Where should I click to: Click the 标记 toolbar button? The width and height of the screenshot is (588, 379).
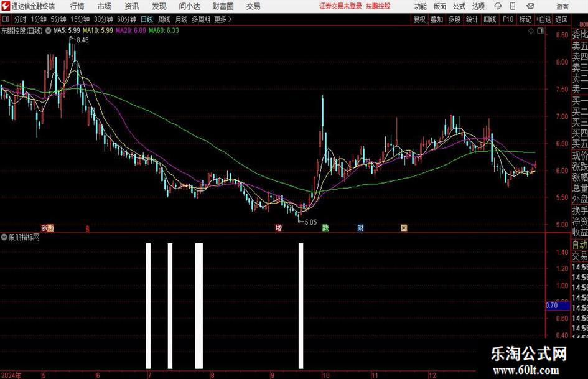coord(525,19)
